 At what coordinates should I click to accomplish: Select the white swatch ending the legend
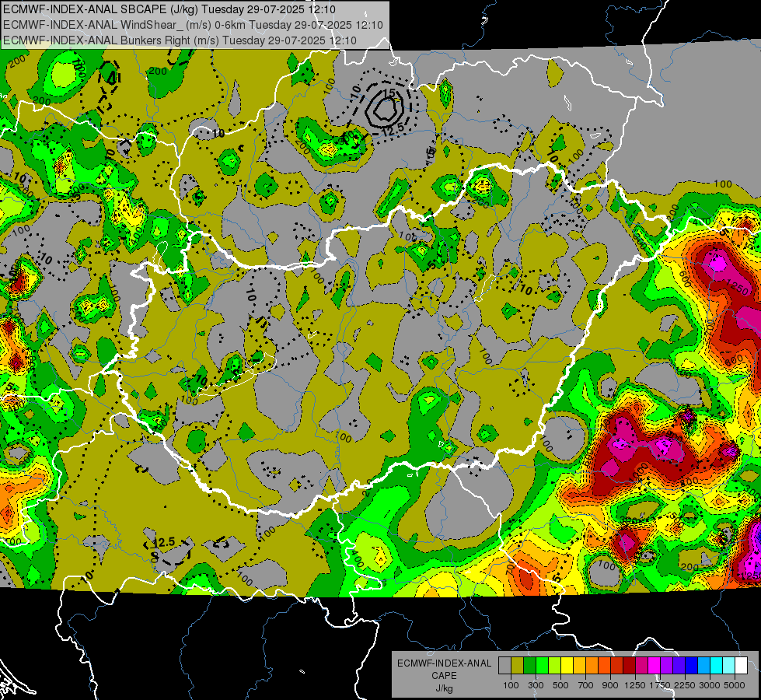pyautogui.click(x=742, y=665)
